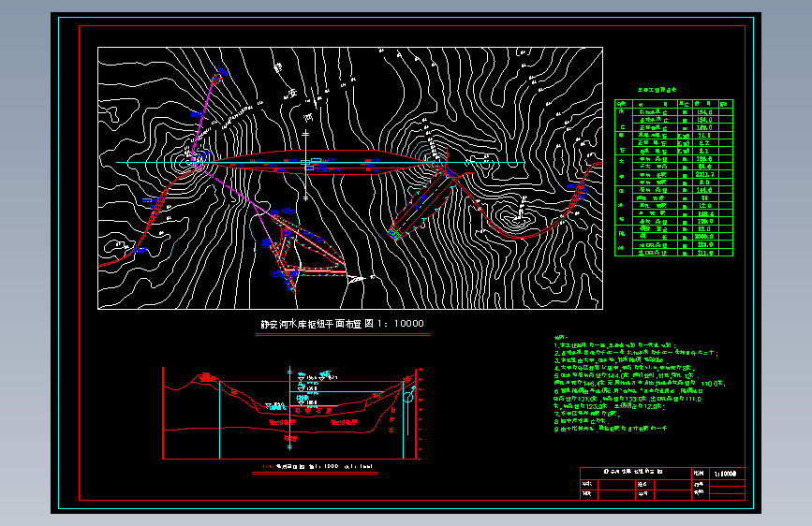The image size is (812, 526).
Task: Click the "安" character on the plan map
Action: pyautogui.click(x=291, y=94)
